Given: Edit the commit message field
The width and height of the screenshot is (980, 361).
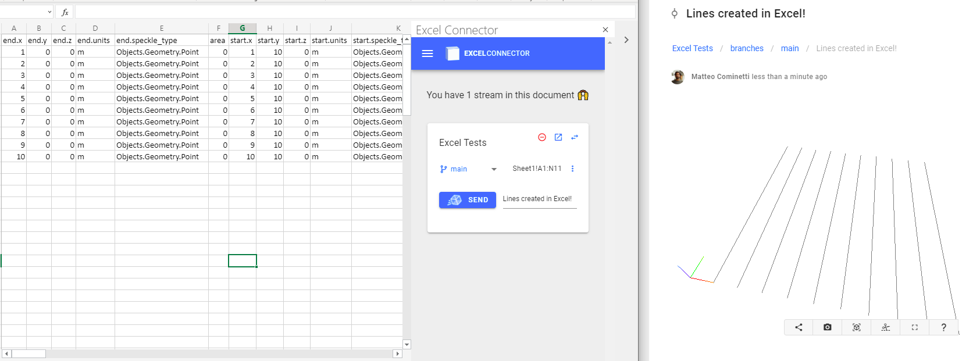Looking at the screenshot, I should tap(540, 199).
